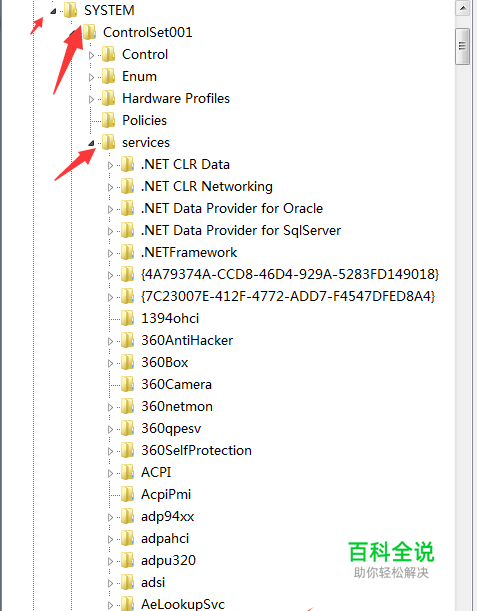Select the AeLookupSvc key label
Screen dimensions: 477x611
183,604
